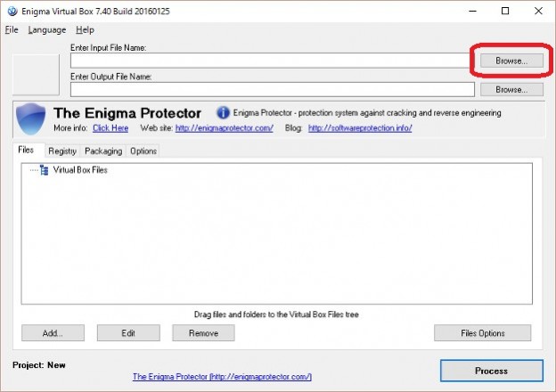Open the enigmaprotector.com web site link

(x=224, y=128)
